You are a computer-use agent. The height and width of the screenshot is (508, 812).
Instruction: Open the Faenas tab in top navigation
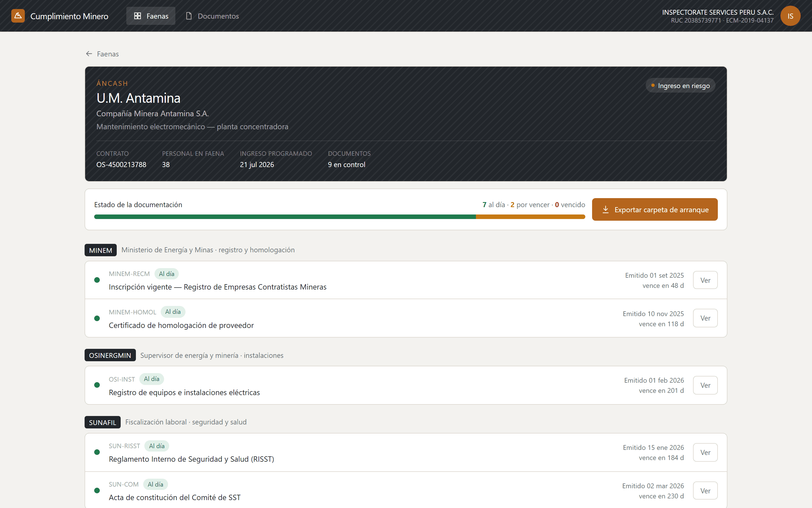coord(151,16)
